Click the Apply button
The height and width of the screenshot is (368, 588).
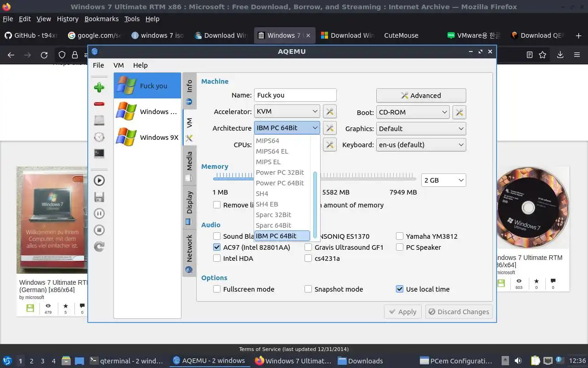(403, 311)
